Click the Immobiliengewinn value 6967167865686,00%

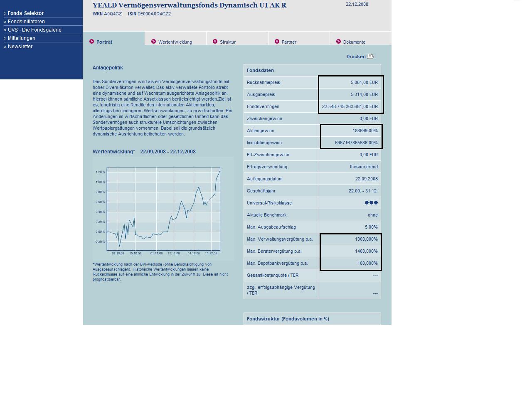click(356, 143)
